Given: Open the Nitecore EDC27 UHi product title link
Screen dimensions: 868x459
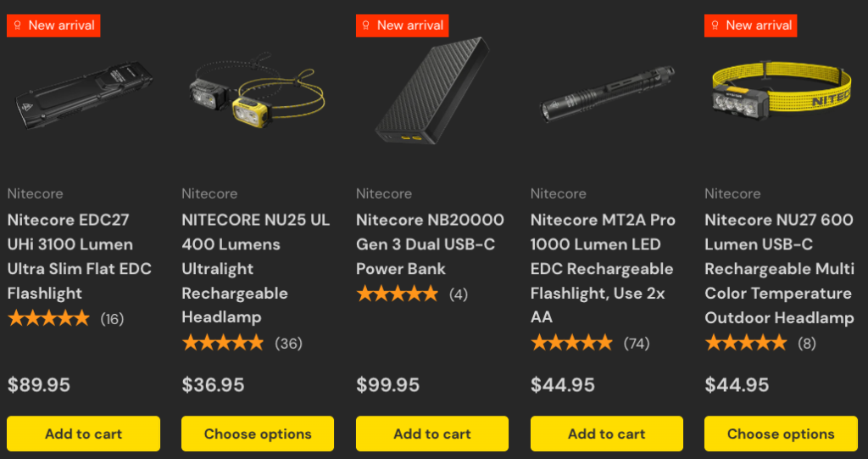Looking at the screenshot, I should pos(80,256).
